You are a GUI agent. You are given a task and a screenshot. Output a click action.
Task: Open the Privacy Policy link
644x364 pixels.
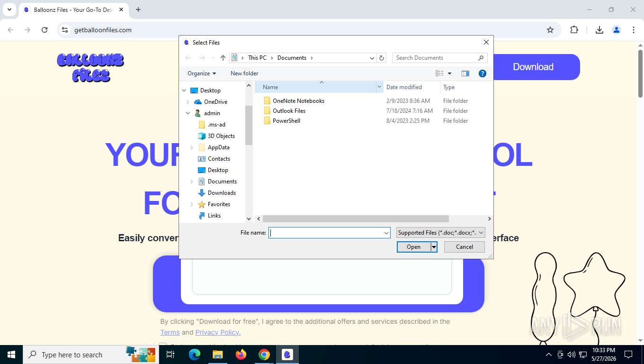pos(218,332)
